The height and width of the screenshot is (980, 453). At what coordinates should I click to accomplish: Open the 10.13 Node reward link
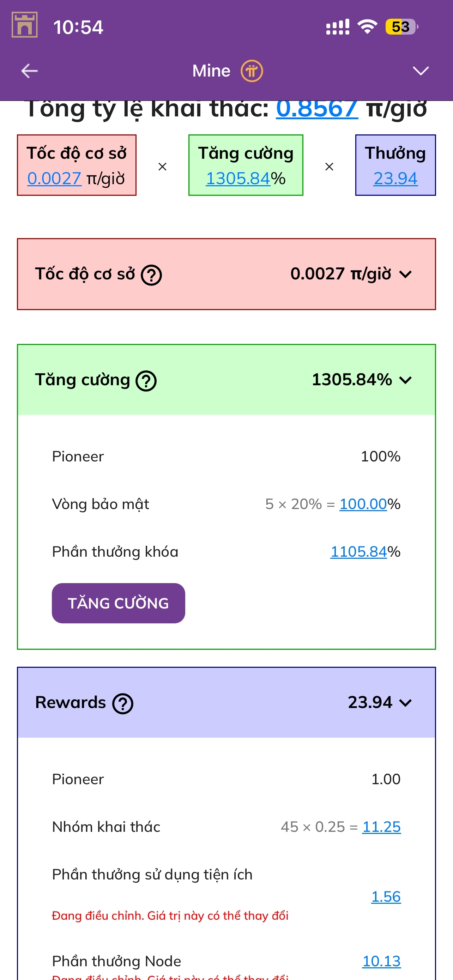[381, 961]
